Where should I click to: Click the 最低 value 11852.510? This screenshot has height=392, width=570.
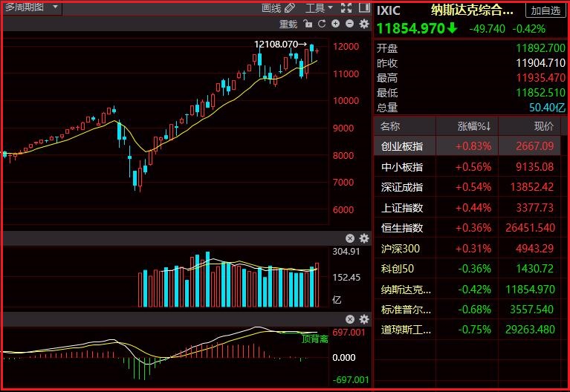coord(540,93)
